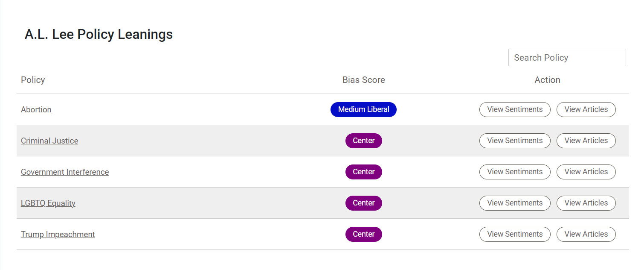Open the LGBTQ Equality policy link

[48, 203]
